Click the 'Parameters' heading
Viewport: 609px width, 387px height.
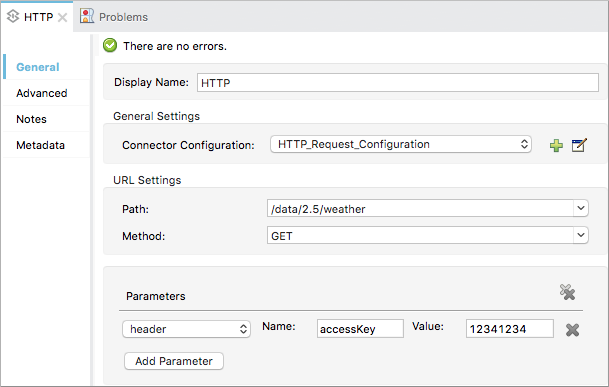pos(156,296)
